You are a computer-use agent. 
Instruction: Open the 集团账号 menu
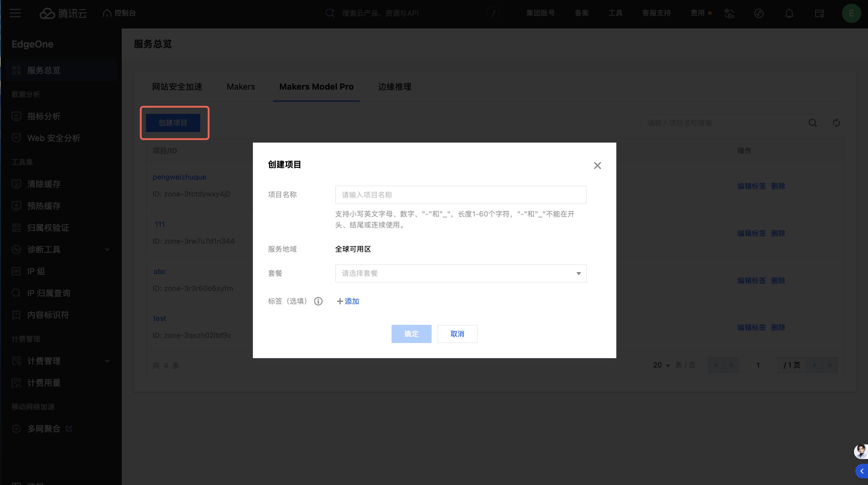point(541,13)
